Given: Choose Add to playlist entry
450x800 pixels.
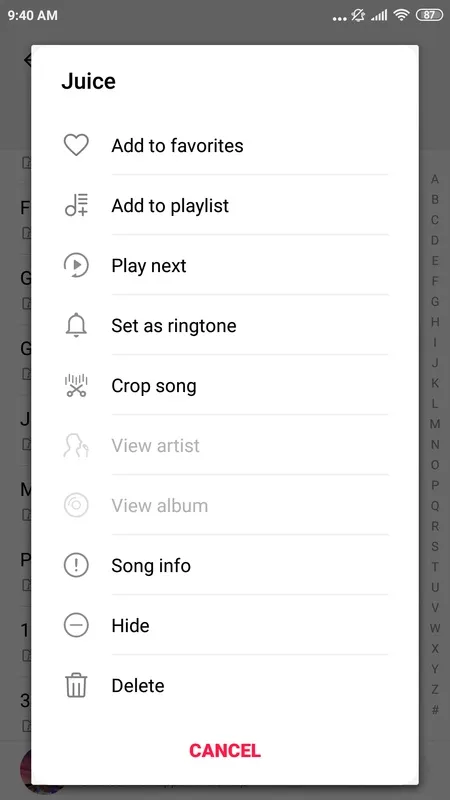Looking at the screenshot, I should (x=225, y=206).
